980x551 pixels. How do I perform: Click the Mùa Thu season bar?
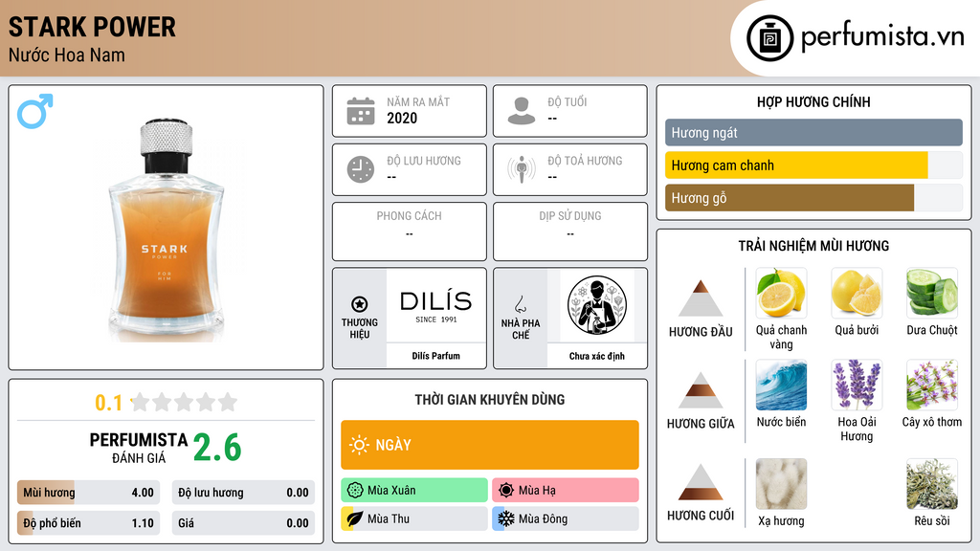pos(414,518)
